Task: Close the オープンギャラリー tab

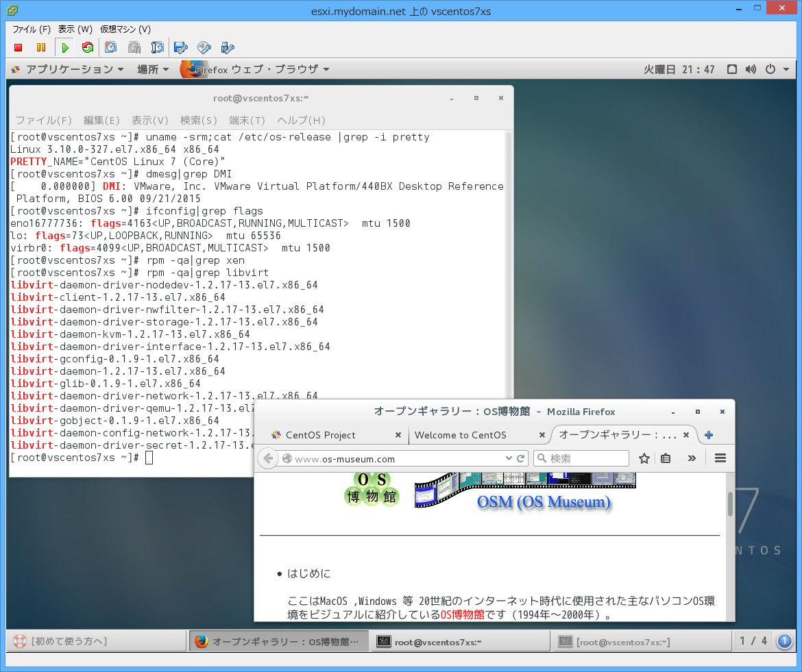Action: click(x=686, y=435)
